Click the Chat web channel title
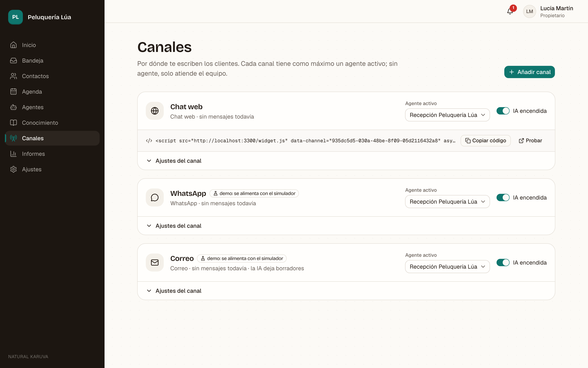588x368 pixels. pyautogui.click(x=186, y=107)
